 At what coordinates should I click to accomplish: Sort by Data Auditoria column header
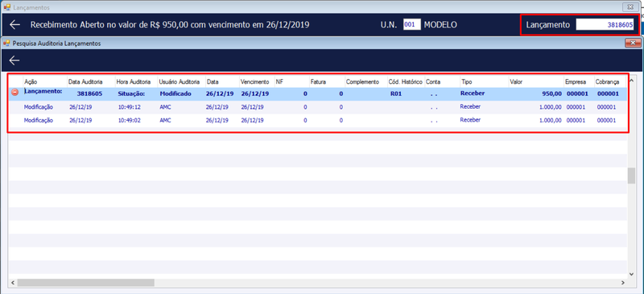pyautogui.click(x=85, y=82)
